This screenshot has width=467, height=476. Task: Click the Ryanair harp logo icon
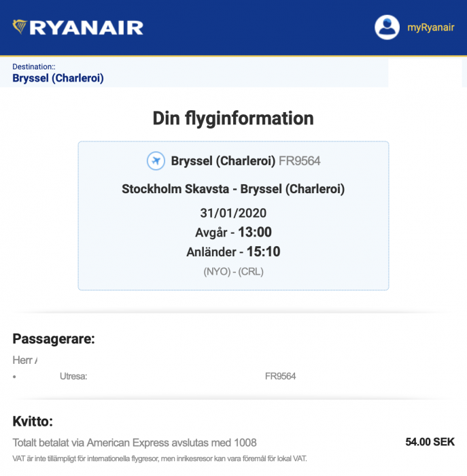[20, 27]
